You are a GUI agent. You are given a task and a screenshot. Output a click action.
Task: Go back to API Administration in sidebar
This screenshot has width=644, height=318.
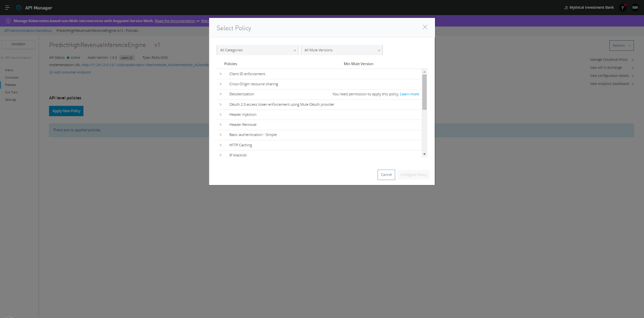16,58
